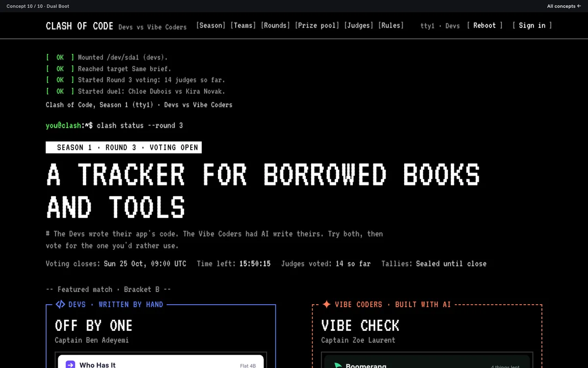Click the 'Clash of Code, Season 1 (tty1)' line
Viewport: 588px width, 368px height.
coord(139,105)
